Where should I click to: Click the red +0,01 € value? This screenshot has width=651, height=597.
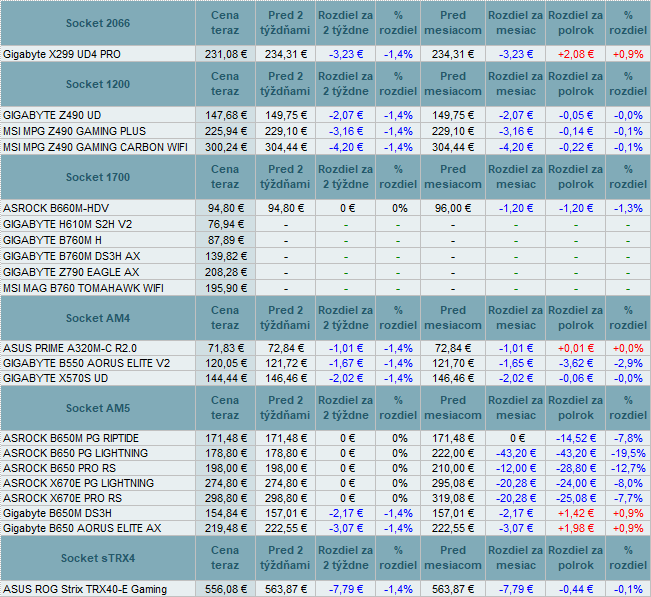(x=575, y=348)
